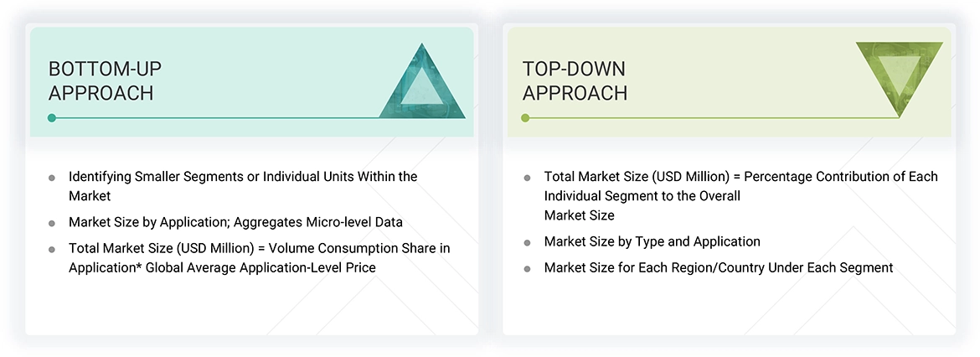Click the teal upward triangle icon
Viewport: 980px width, 357px height.
(422, 85)
